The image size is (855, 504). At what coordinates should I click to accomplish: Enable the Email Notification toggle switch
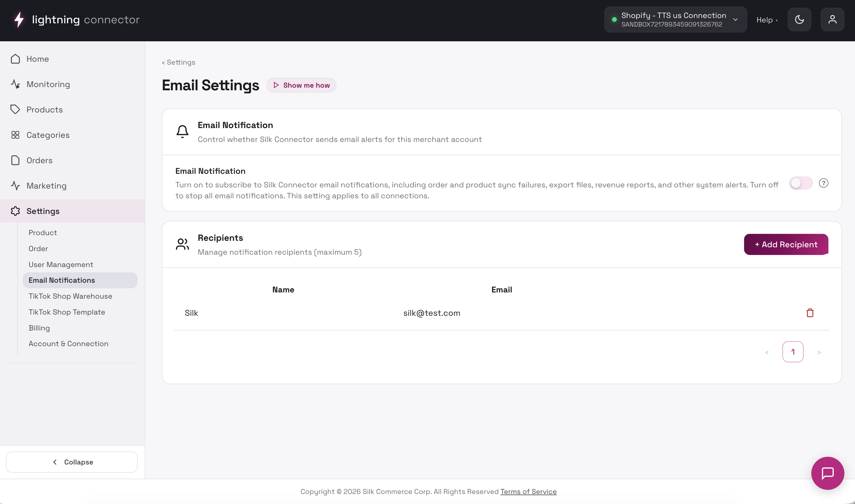click(801, 183)
